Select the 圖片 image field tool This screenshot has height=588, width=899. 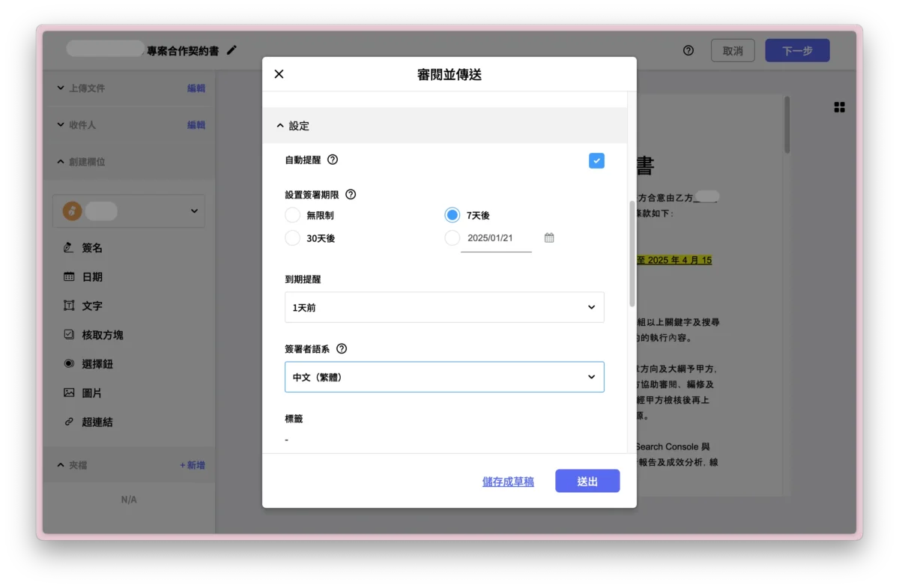pos(91,392)
